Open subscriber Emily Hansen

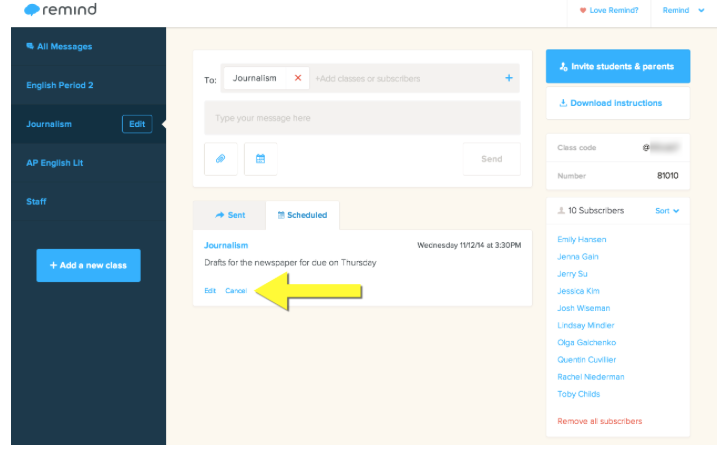pyautogui.click(x=582, y=239)
